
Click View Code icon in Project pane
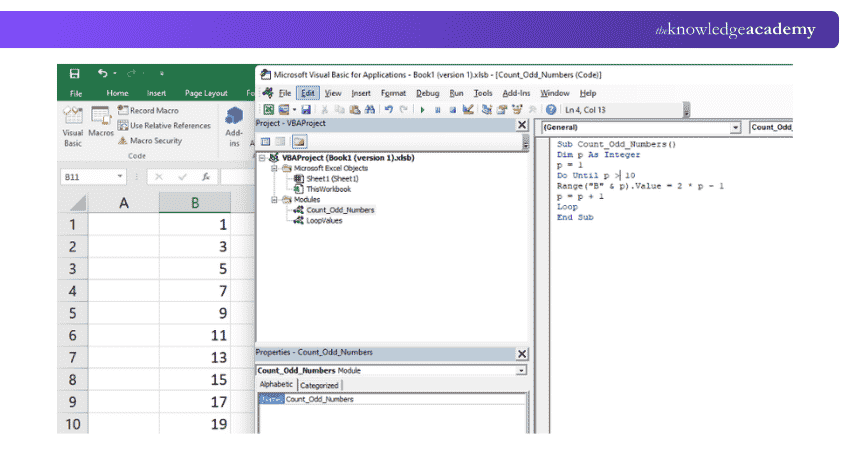point(266,142)
